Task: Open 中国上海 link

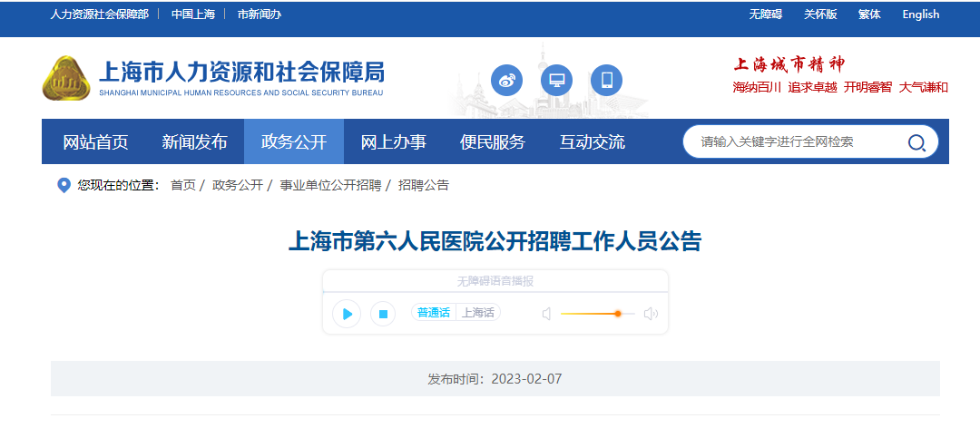Action: point(193,15)
